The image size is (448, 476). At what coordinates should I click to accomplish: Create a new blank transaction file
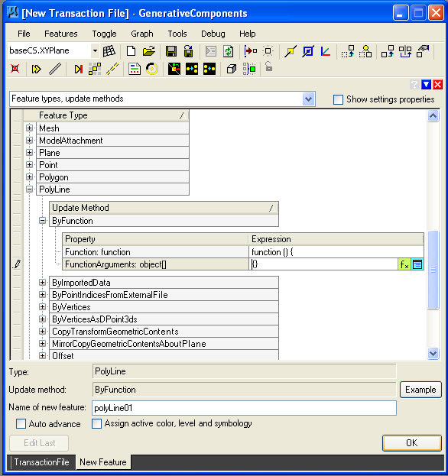click(x=131, y=51)
